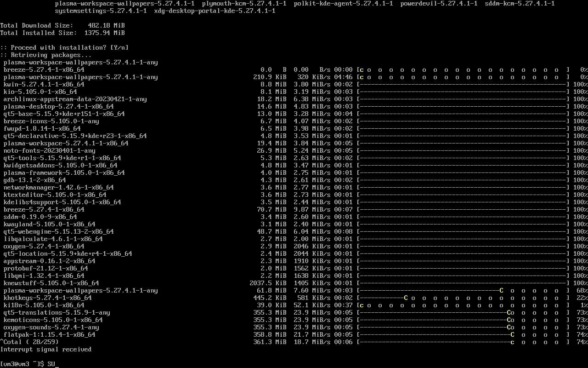The image size is (588, 368).
Task: Click xdg-desktop-portal-kde-5.27.4.1-1 in the package list
Action: pos(215,11)
